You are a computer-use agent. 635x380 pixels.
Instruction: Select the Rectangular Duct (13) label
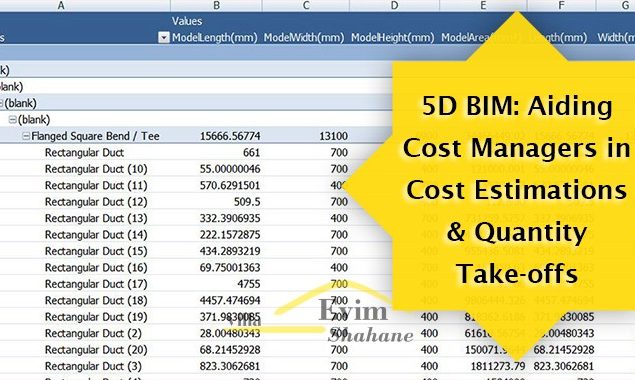[x=96, y=218]
